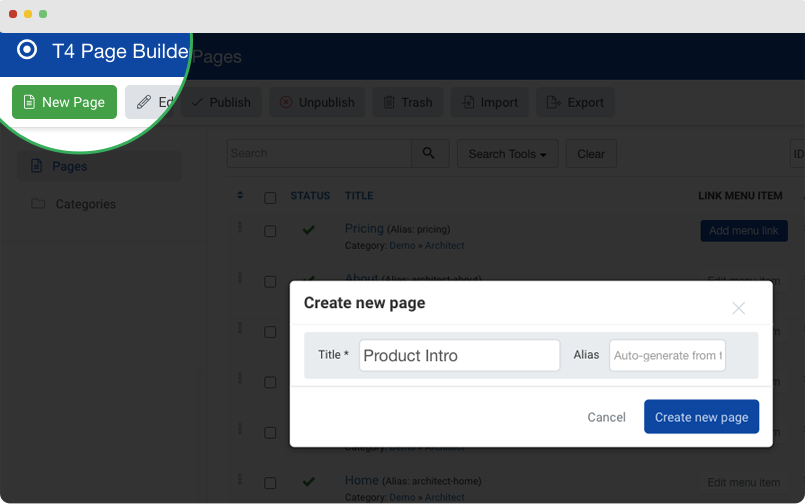Sort by the ordering arrows column icon
This screenshot has height=504, width=805.
click(240, 195)
